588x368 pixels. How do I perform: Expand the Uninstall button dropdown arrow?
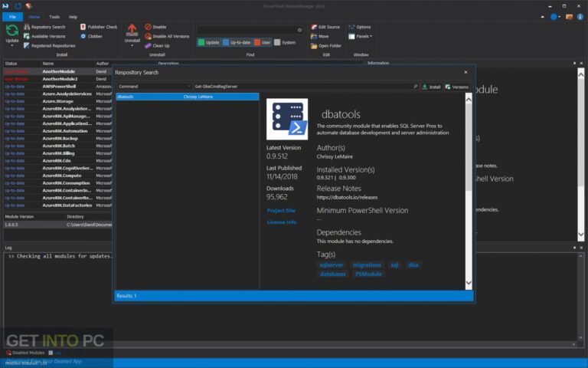(x=132, y=46)
